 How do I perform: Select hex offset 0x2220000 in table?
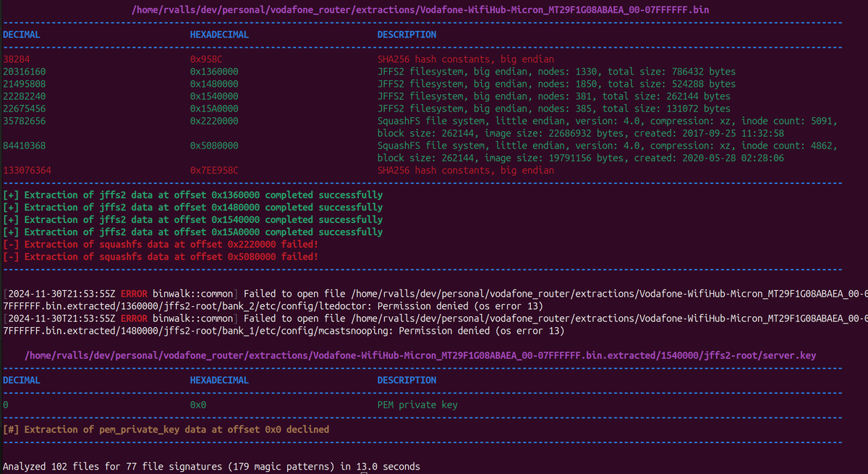click(x=214, y=121)
